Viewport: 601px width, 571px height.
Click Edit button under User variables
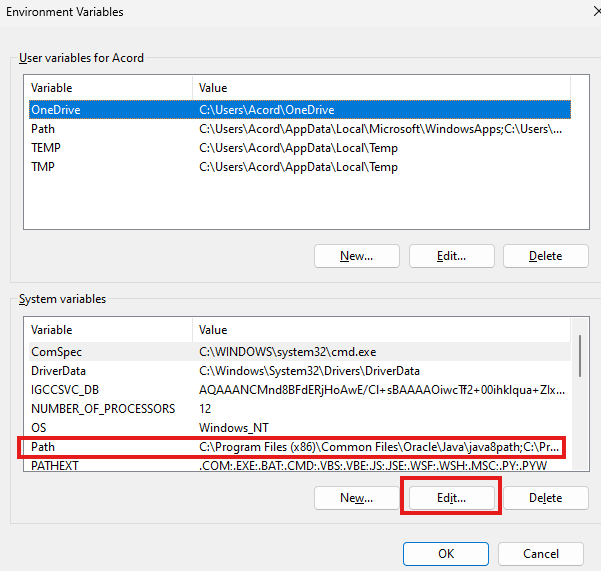451,256
